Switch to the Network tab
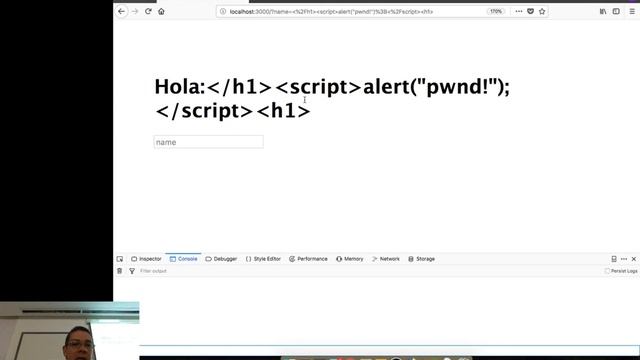 pyautogui.click(x=386, y=259)
